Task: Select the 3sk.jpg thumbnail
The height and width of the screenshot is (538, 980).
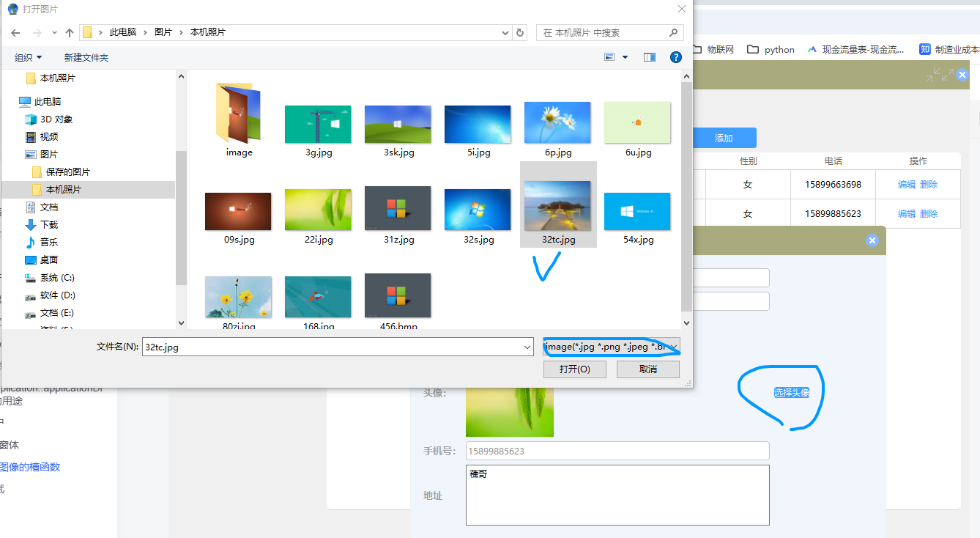Action: point(398,124)
